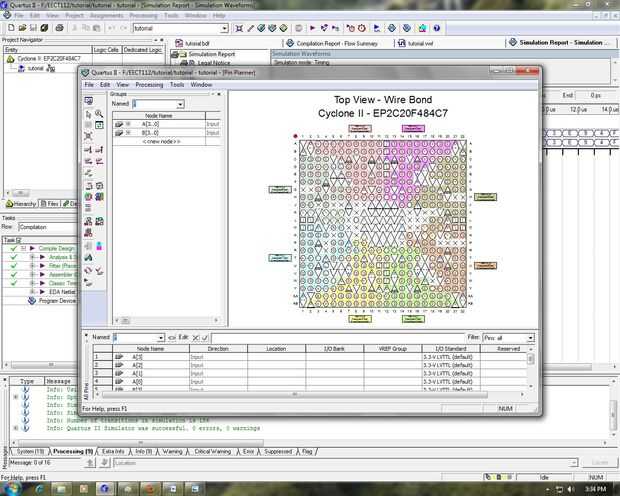The height and width of the screenshot is (496, 620).
Task: Click the pin edit text field in All Pins bar
Action: (x=338, y=338)
